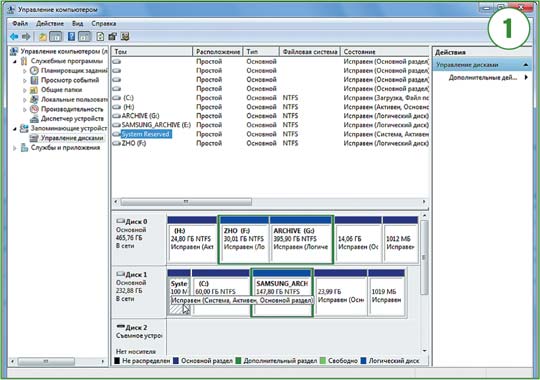Screen dimensions: 540x380
Task: Click the Локальные пользователи users icon
Action: pyautogui.click(x=34, y=100)
